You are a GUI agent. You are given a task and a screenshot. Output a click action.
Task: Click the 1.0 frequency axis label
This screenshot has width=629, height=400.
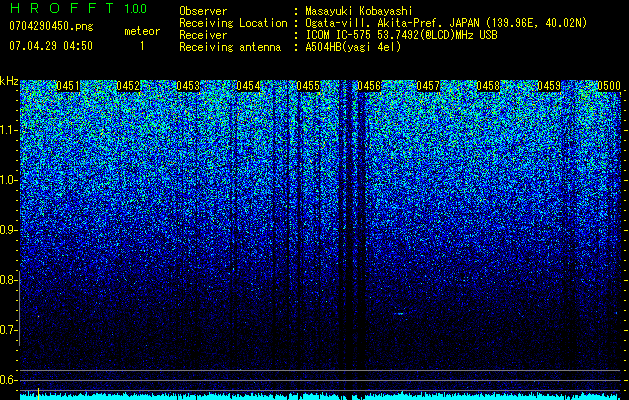(8, 180)
